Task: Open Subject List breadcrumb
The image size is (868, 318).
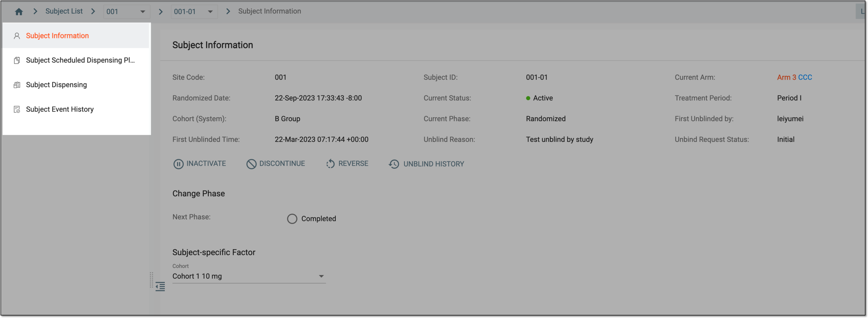Action: pyautogui.click(x=64, y=11)
